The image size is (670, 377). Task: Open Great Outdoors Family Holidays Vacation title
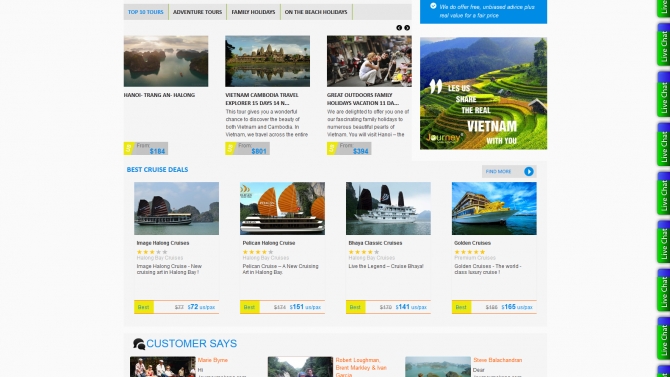363,99
